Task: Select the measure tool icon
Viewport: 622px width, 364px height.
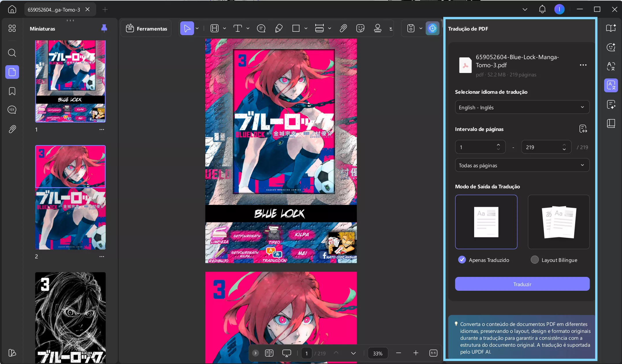Action: coord(319,28)
